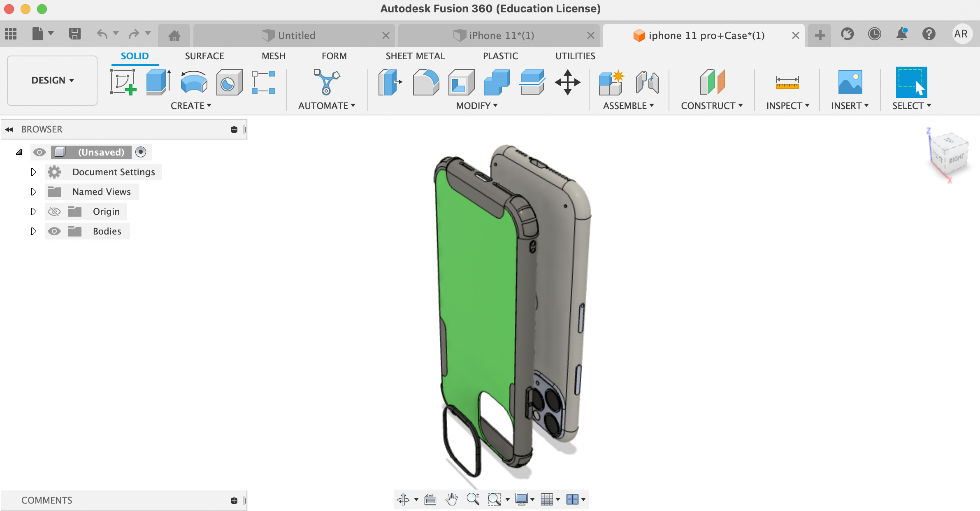
Task: Switch to the PLASTIC tab
Action: point(500,56)
